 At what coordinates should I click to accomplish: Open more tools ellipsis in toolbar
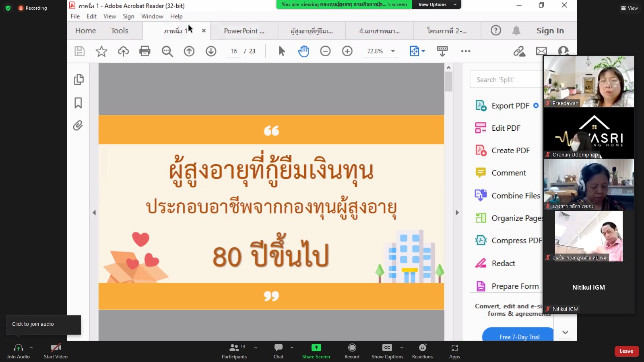(x=466, y=51)
